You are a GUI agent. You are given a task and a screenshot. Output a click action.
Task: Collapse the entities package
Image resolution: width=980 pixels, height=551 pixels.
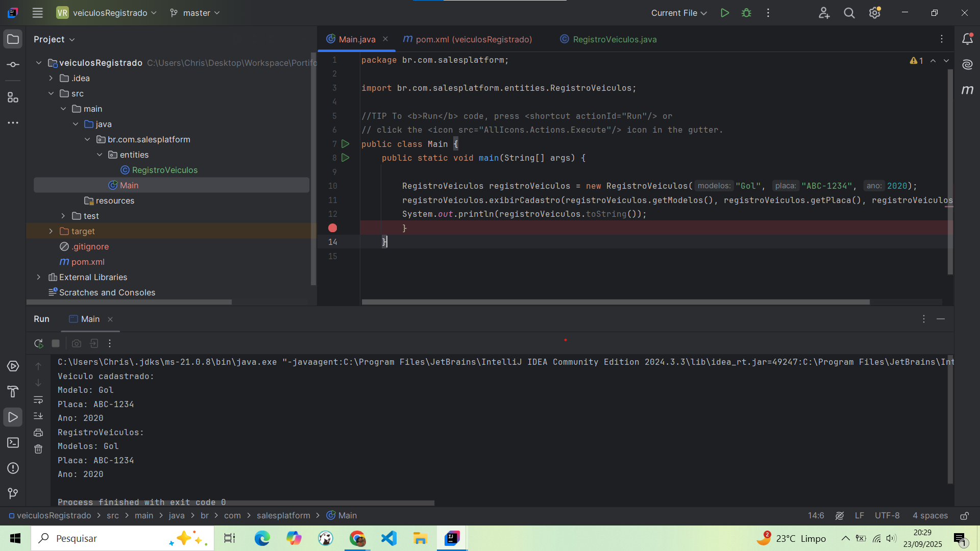click(100, 155)
